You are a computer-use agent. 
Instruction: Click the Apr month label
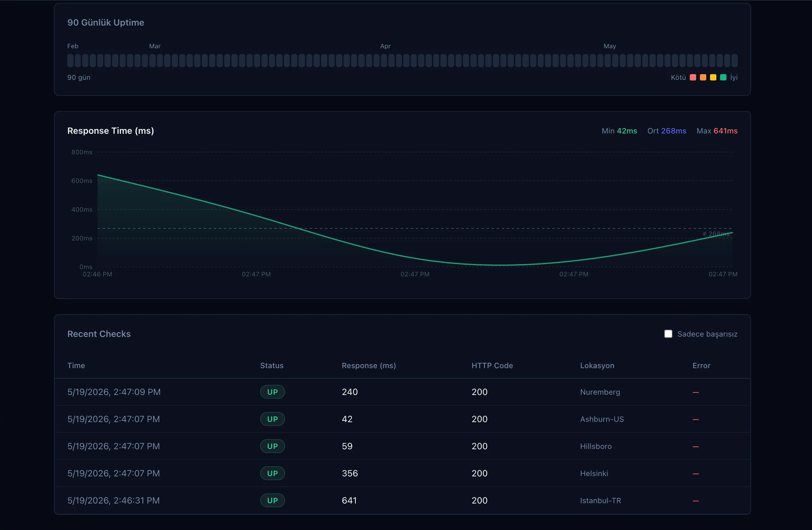[385, 46]
